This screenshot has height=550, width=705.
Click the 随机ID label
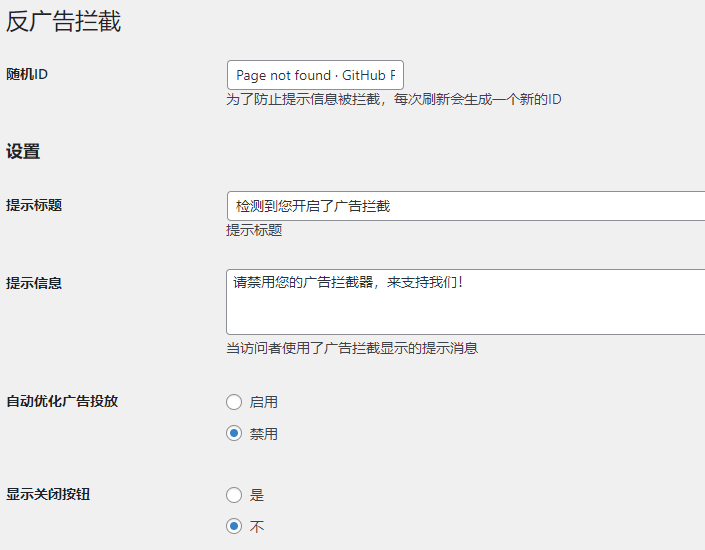(x=27, y=74)
